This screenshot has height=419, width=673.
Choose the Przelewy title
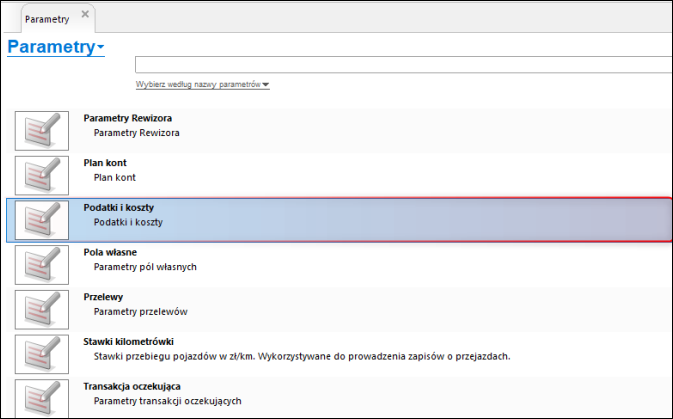tap(104, 297)
